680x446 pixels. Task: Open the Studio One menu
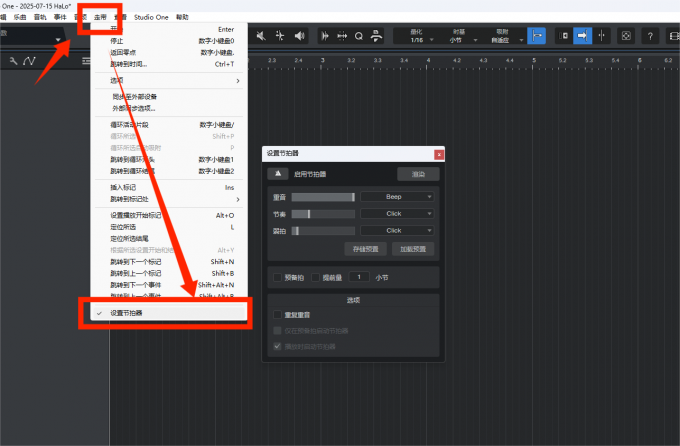pos(151,17)
